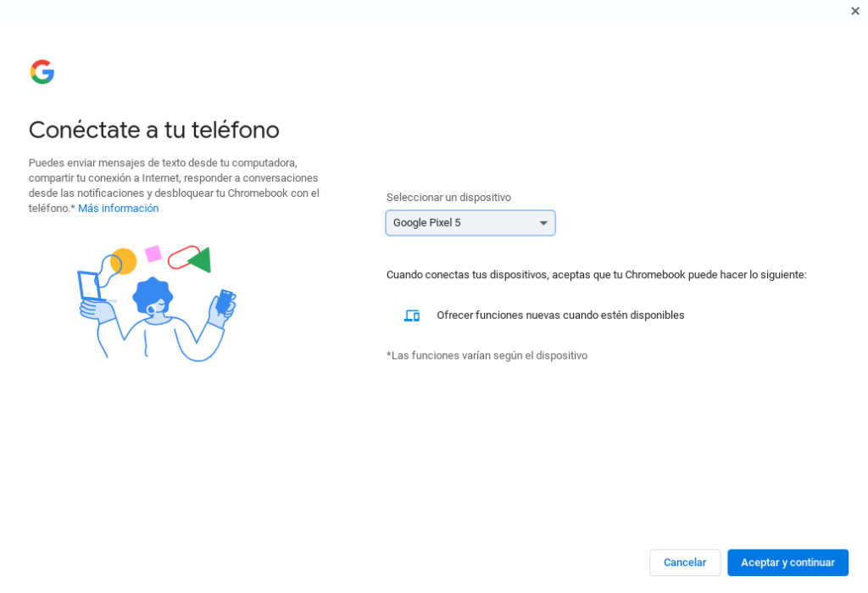This screenshot has width=868, height=593.
Task: Click the phone held in the illustration
Action: point(225,301)
